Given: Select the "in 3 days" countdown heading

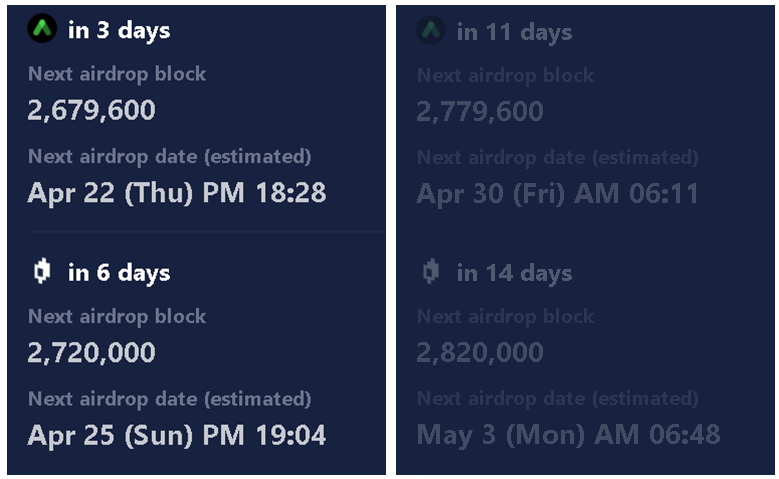Looking at the screenshot, I should [x=119, y=30].
